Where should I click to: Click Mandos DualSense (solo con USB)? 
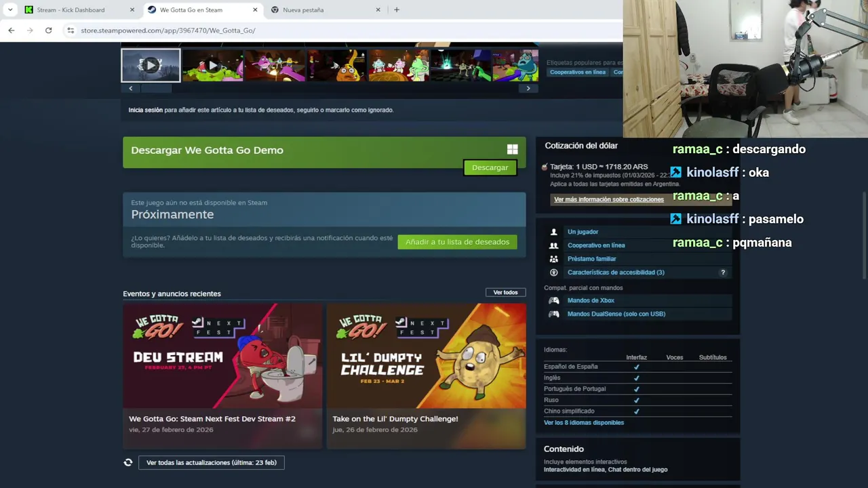point(616,314)
